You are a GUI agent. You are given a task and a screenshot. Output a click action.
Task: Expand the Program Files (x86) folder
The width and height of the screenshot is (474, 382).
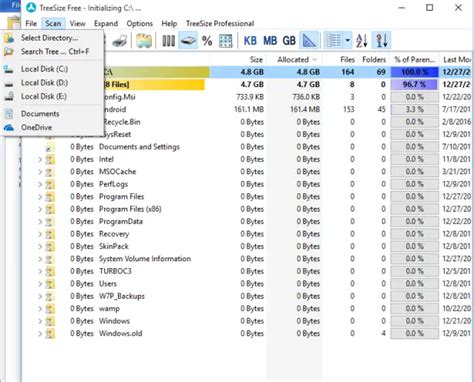[40, 209]
